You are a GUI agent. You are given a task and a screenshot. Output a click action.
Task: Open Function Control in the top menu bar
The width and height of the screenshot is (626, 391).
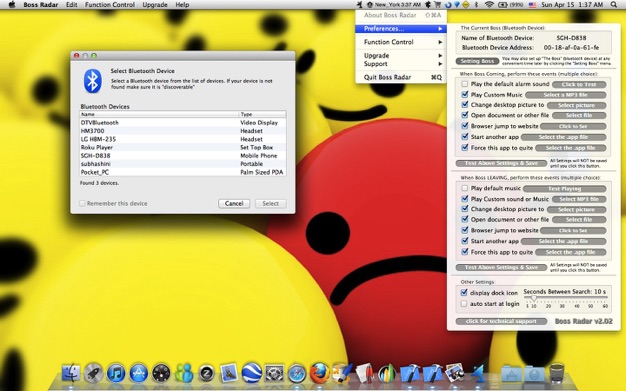point(110,5)
